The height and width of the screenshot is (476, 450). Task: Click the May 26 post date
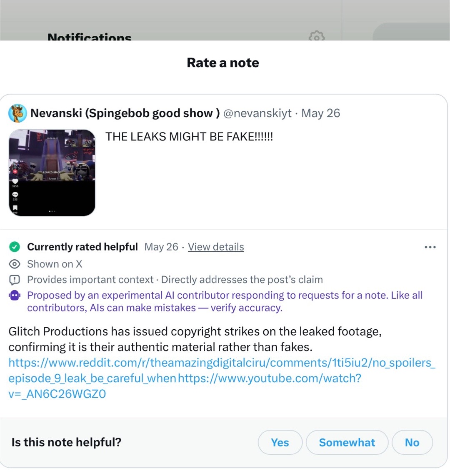coord(320,113)
